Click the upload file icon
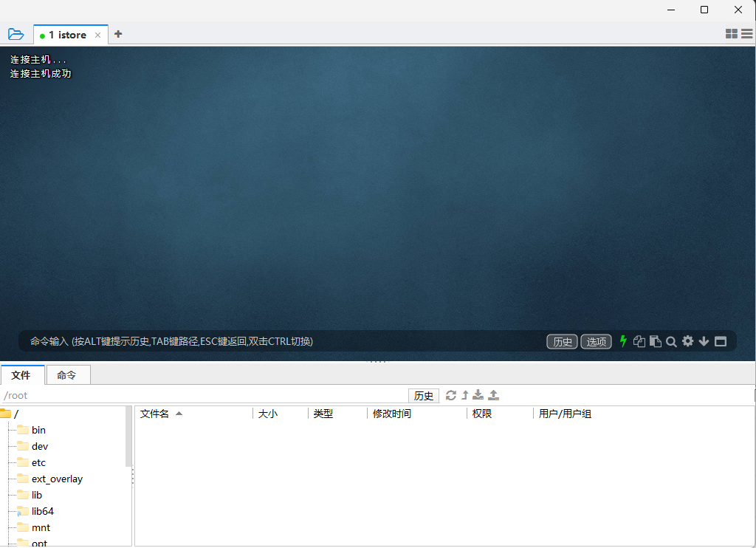Viewport: 756px width, 548px height. pos(494,395)
